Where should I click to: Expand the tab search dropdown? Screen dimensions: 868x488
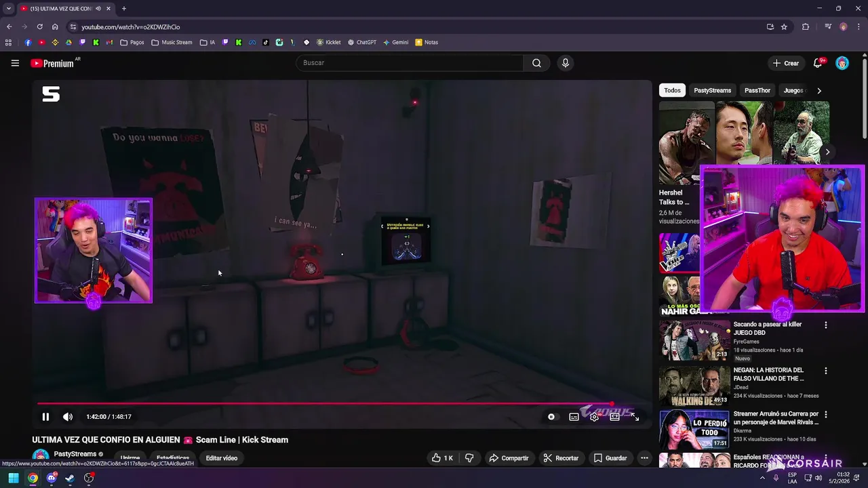pyautogui.click(x=8, y=9)
